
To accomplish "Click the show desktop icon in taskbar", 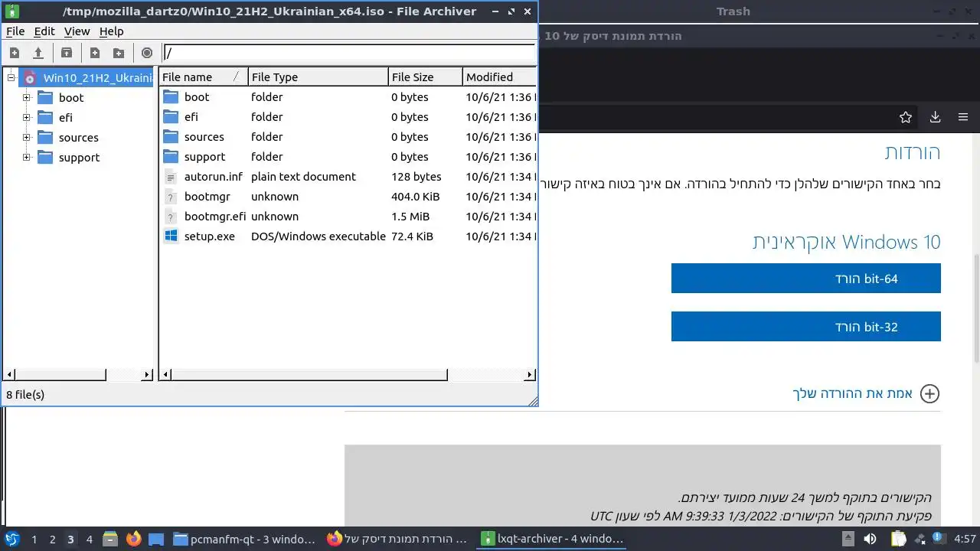I will 156,540.
